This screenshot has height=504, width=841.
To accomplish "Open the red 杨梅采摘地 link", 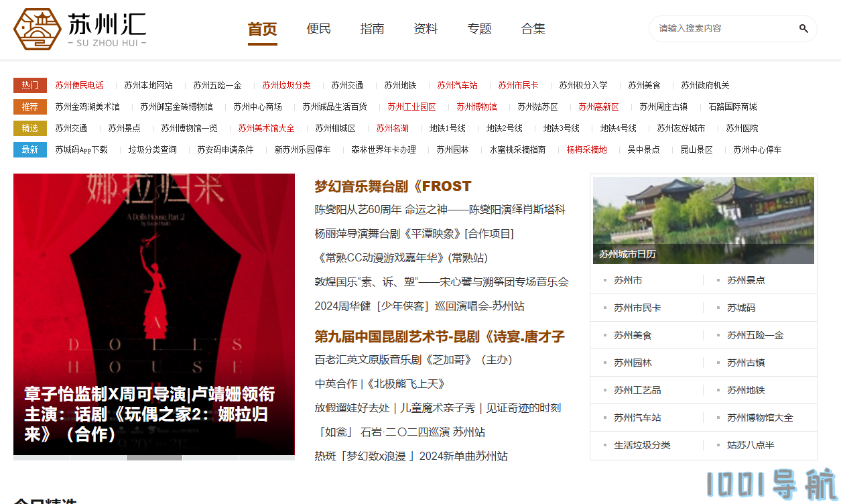I will coord(586,149).
